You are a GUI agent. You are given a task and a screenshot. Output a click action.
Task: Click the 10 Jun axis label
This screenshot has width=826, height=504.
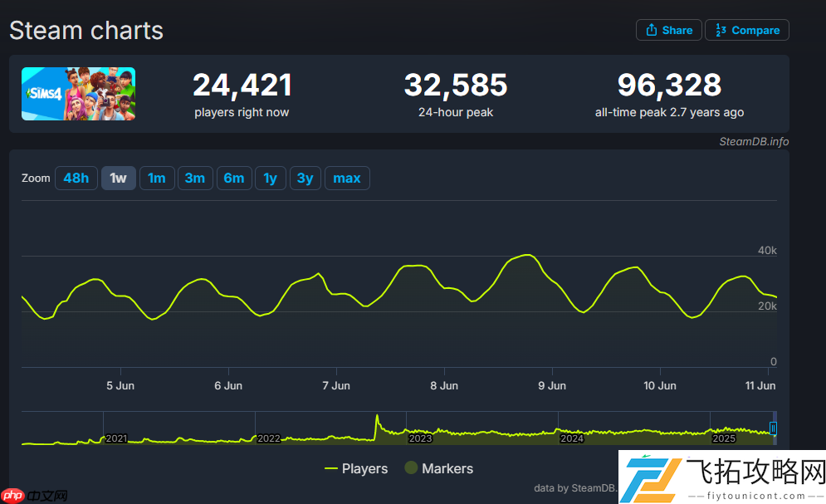point(660,385)
